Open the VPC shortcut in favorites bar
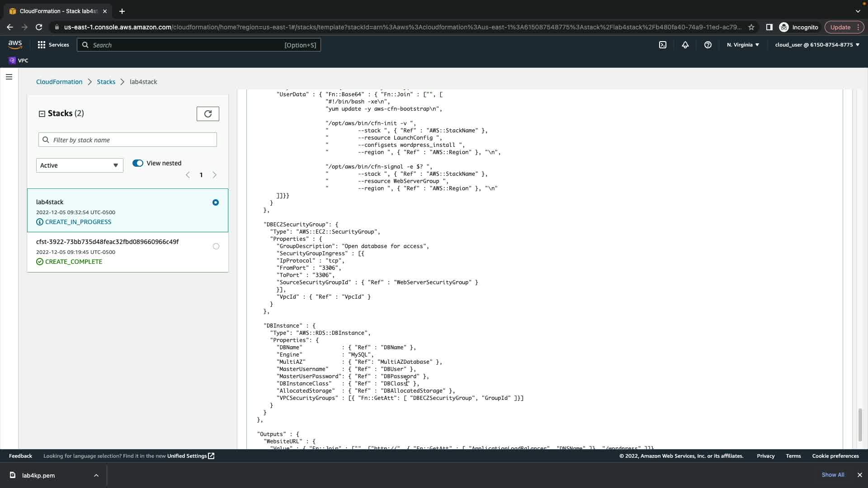Viewport: 868px width, 488px height. (x=19, y=61)
